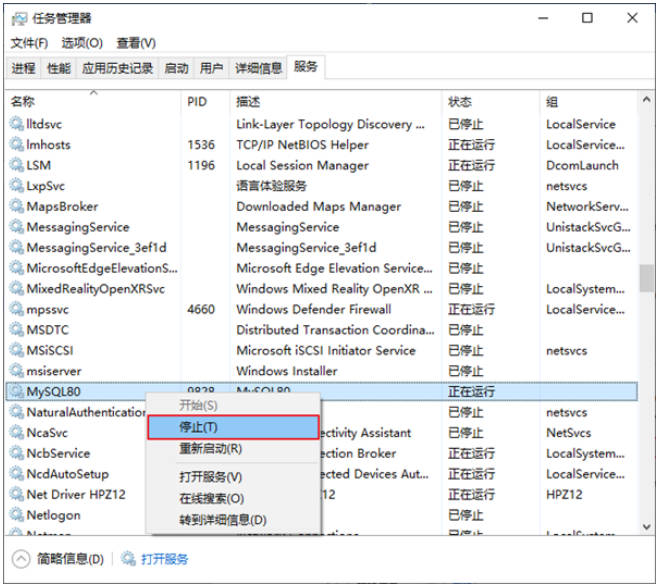
Task: Sort services by the 名称 column header
Action: coord(23,102)
